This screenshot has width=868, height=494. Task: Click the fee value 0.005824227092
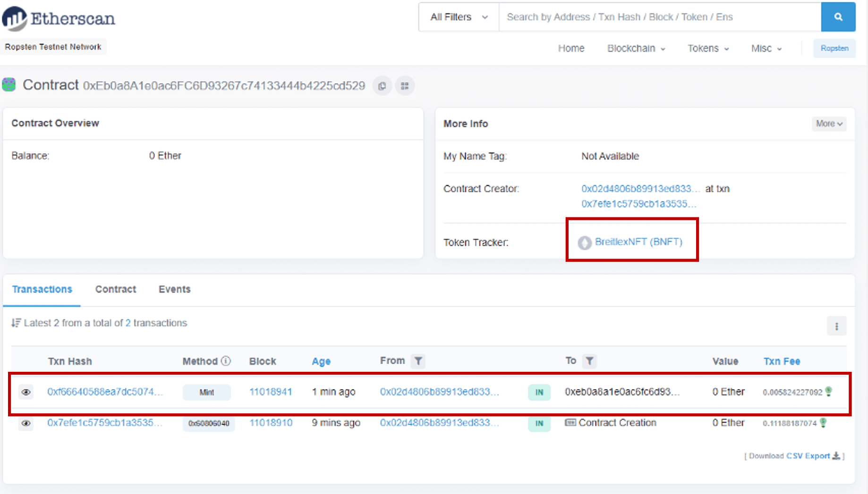(x=792, y=392)
